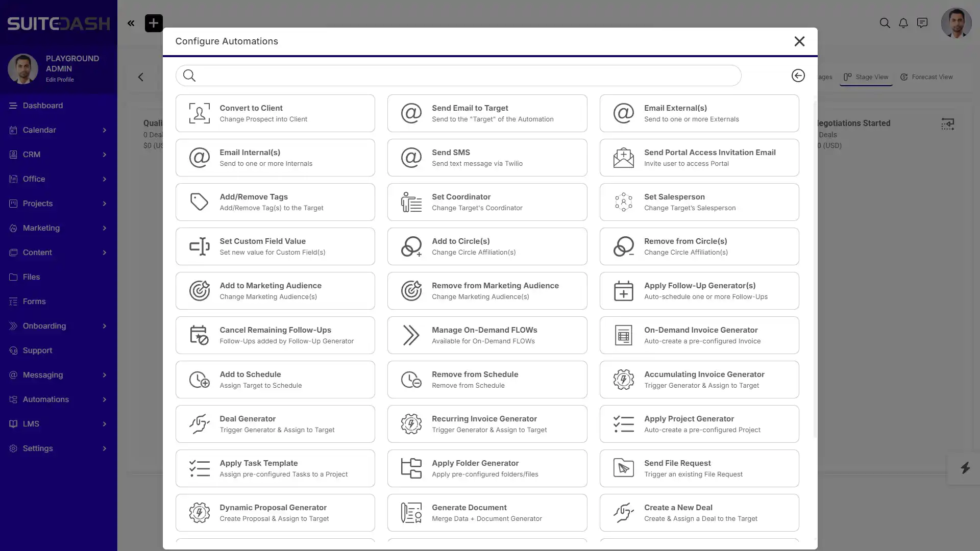Screen dimensions: 980x551
Task: Click the Convert to Client icon
Action: click(199, 113)
